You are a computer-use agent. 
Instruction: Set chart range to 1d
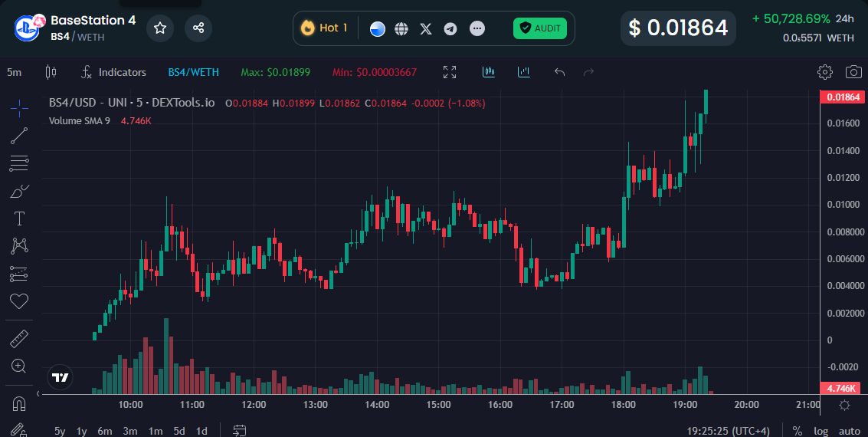[202, 431]
